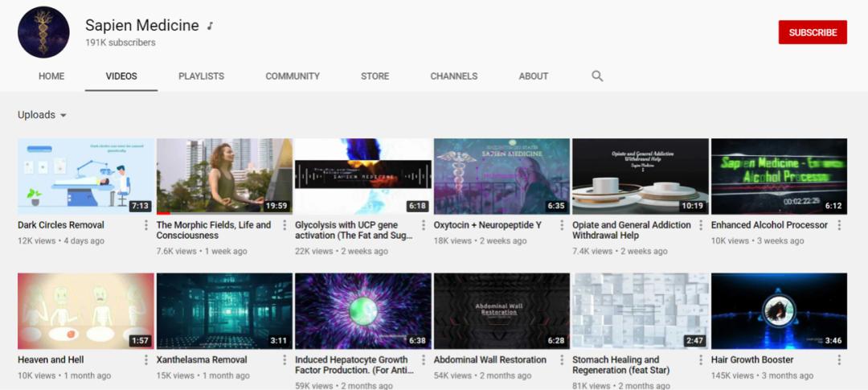Click the red SUBSCRIBE button

[x=813, y=32]
